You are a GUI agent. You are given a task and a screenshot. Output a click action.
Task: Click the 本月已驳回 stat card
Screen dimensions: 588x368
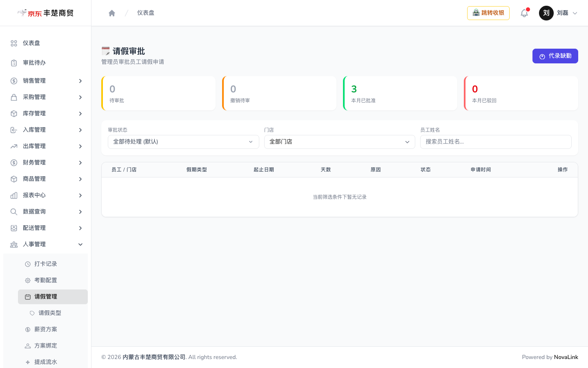coord(521,93)
